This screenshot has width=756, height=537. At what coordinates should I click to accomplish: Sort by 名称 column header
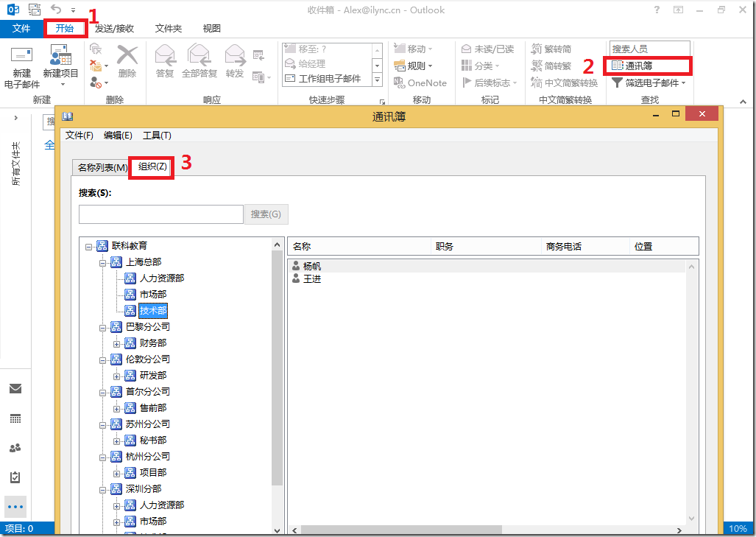(359, 247)
